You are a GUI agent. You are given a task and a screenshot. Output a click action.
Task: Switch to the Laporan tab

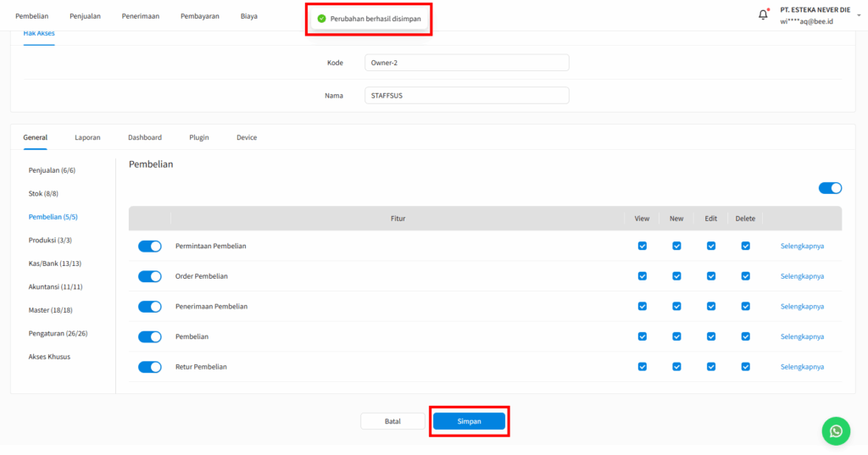point(87,137)
